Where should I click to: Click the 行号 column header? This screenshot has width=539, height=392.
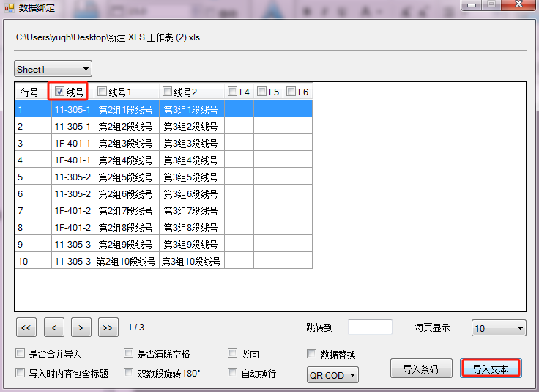click(x=34, y=92)
